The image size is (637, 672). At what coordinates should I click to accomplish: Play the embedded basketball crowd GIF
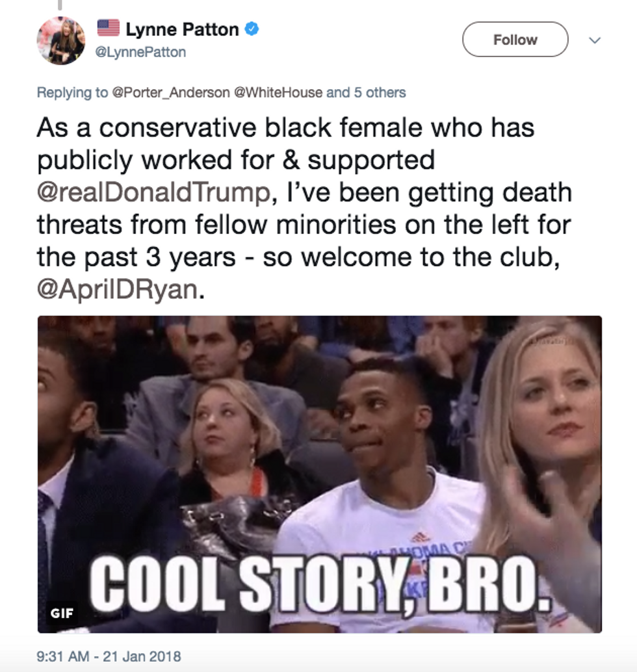tap(320, 474)
